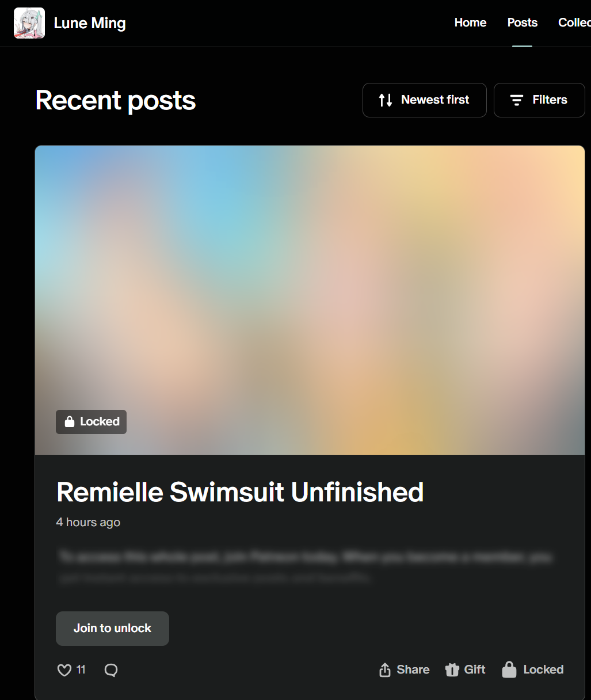The height and width of the screenshot is (700, 591).
Task: Click the Gift text label
Action: (475, 669)
